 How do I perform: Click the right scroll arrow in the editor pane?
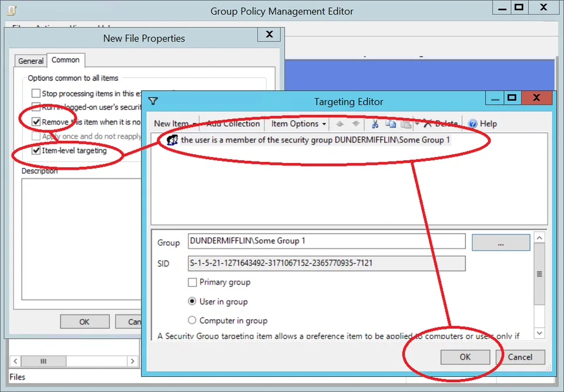(x=132, y=361)
